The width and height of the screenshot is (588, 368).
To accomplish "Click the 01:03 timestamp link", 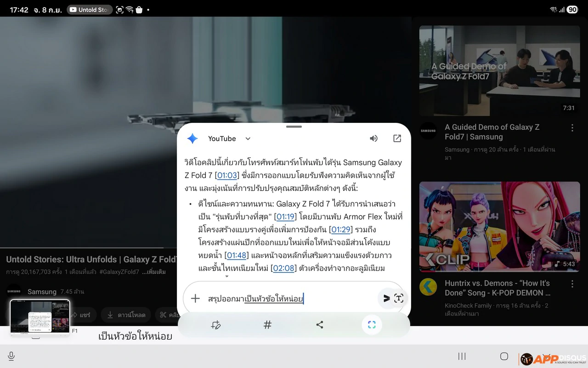I will (x=227, y=175).
